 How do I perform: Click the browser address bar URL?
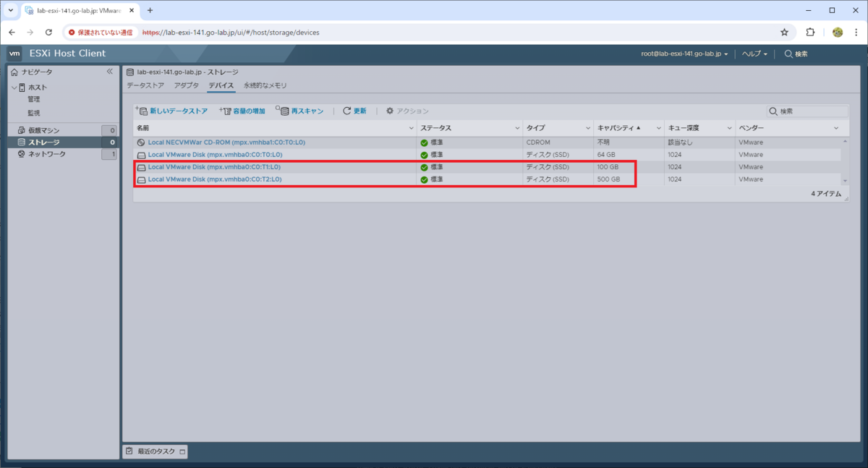pos(231,33)
